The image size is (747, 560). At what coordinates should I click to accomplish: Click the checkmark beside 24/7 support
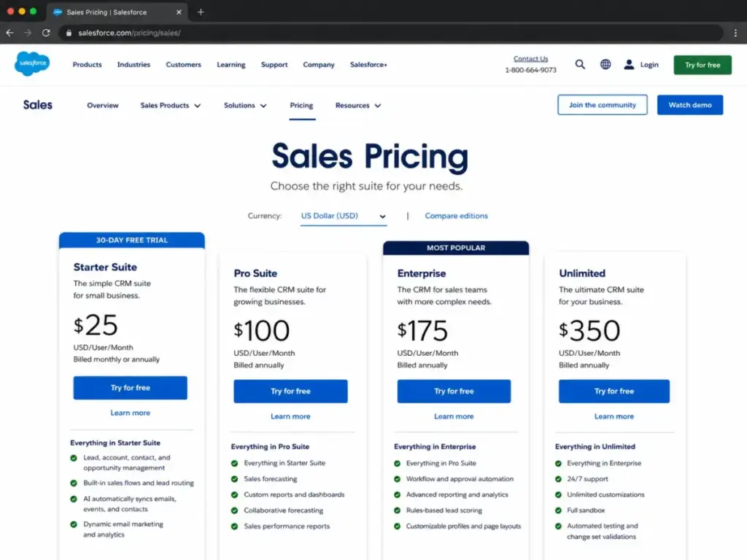point(558,479)
